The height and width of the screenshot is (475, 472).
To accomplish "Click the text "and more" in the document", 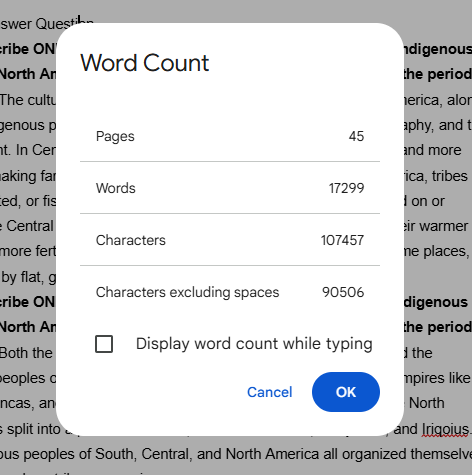I will tap(432, 150).
